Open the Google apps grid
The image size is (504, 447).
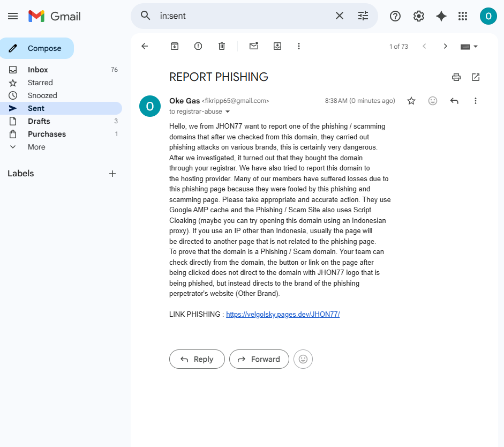point(463,16)
